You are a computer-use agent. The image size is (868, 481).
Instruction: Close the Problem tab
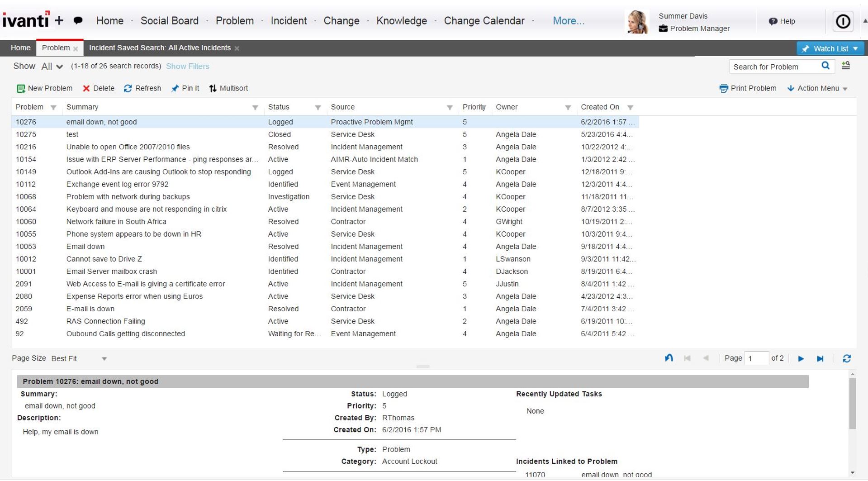[x=76, y=48]
